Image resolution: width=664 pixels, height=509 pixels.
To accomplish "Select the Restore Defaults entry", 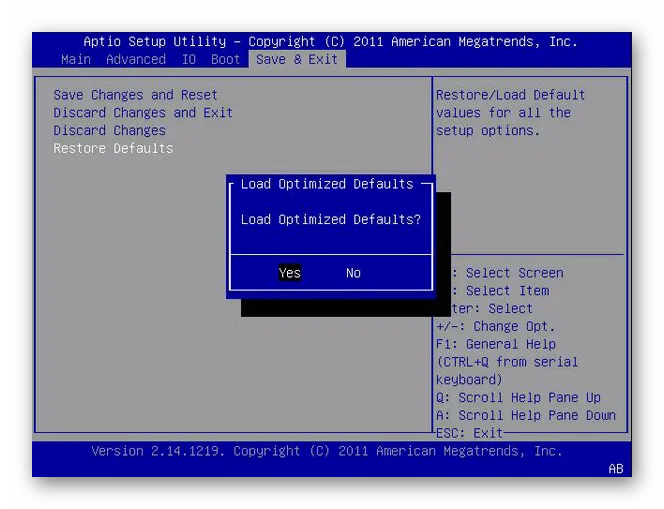I will click(113, 148).
